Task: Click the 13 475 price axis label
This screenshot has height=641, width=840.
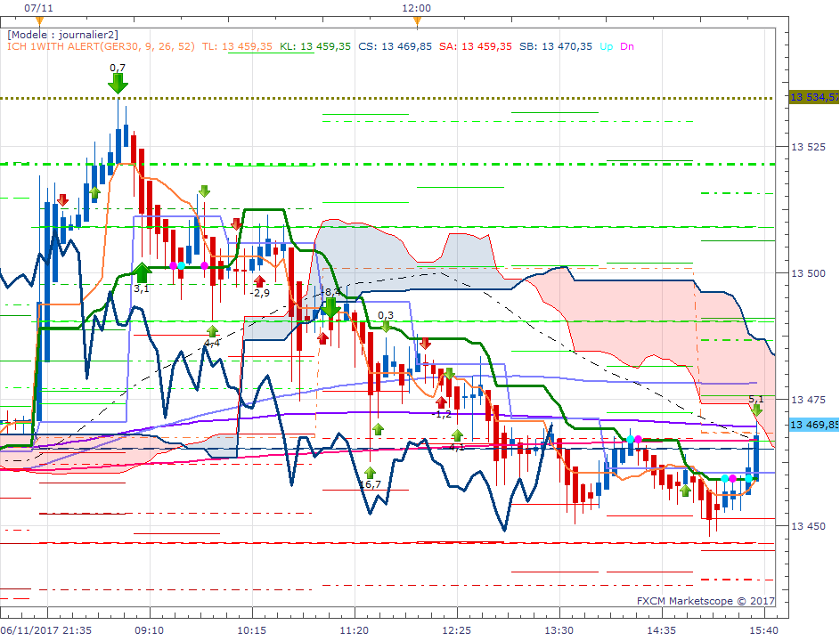Action: [x=808, y=400]
